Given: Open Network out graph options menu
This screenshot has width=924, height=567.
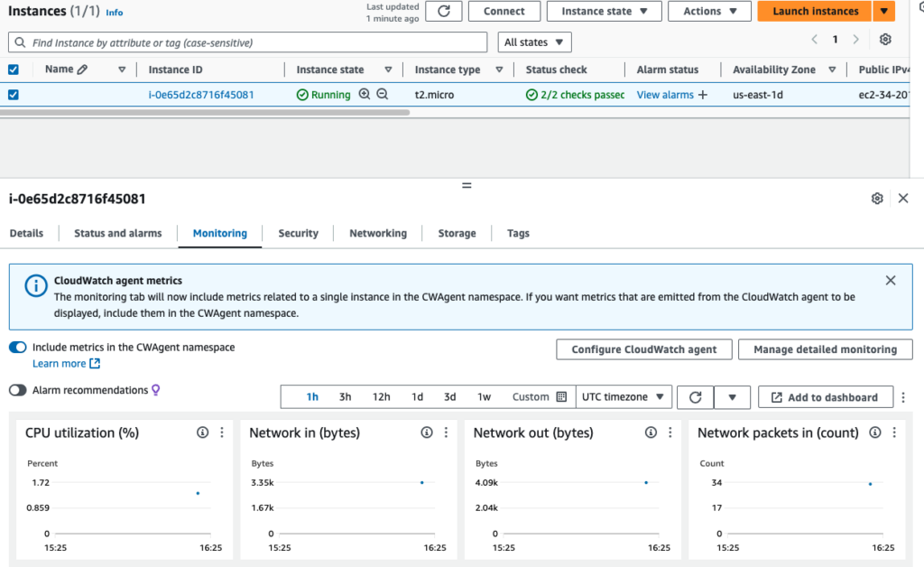Looking at the screenshot, I should pos(670,432).
